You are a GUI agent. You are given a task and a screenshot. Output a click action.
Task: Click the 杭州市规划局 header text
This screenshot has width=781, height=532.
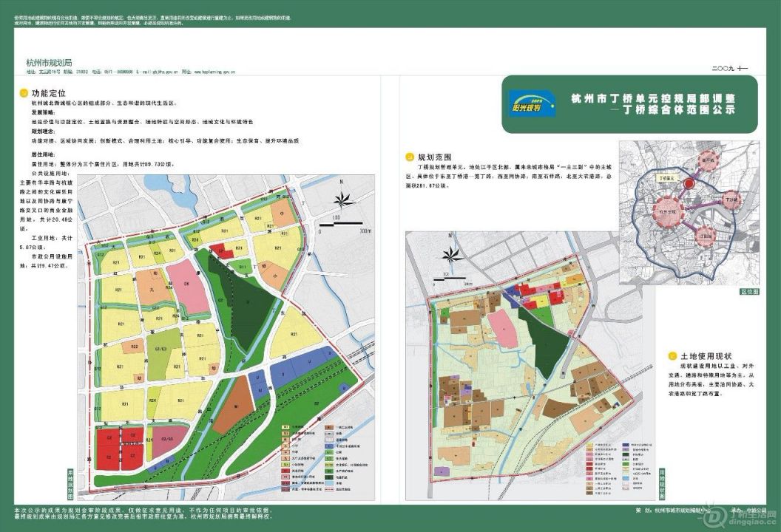click(x=49, y=64)
